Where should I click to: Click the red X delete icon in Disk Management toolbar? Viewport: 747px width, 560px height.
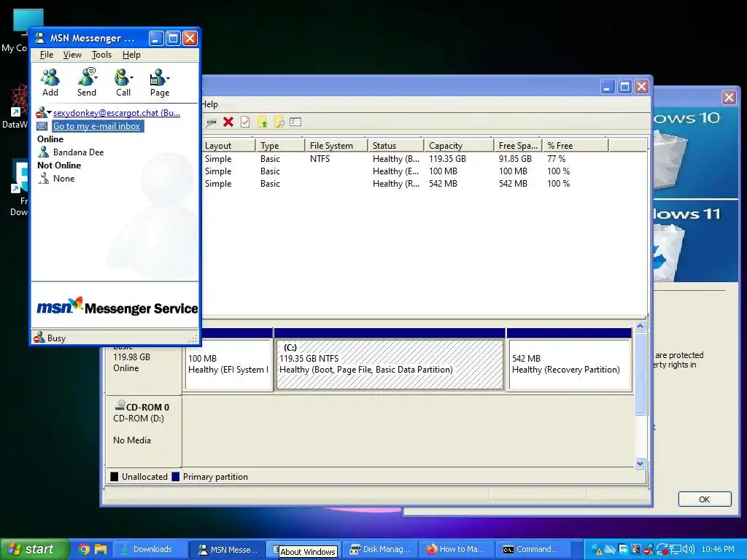pyautogui.click(x=228, y=122)
